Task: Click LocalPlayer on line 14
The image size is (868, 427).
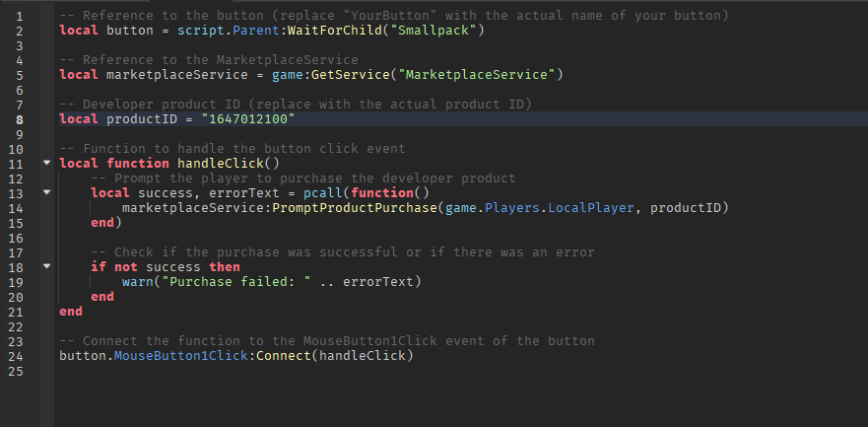Action: tap(591, 208)
